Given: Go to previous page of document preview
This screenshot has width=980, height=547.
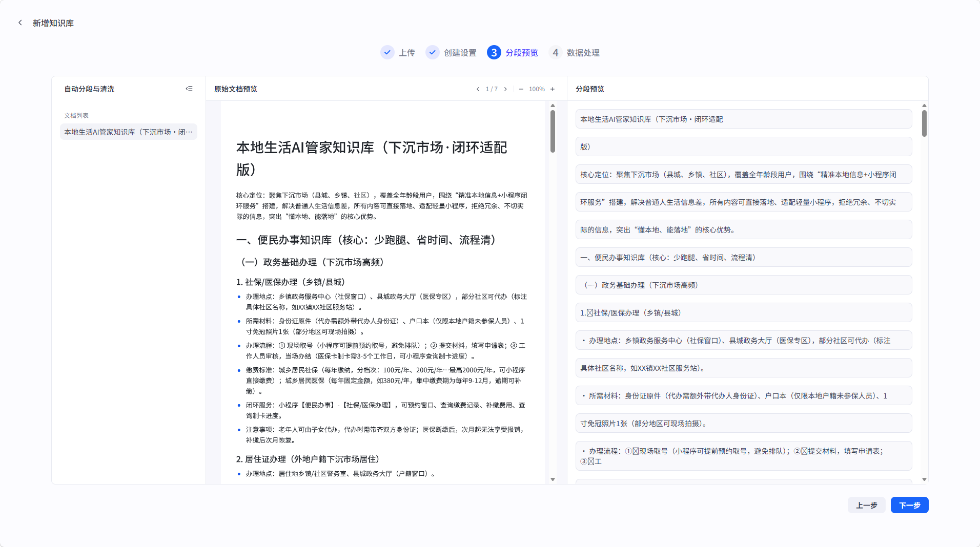Looking at the screenshot, I should (478, 89).
